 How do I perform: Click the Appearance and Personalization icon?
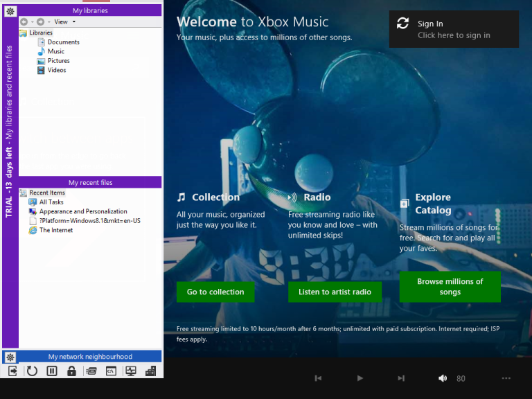(33, 211)
